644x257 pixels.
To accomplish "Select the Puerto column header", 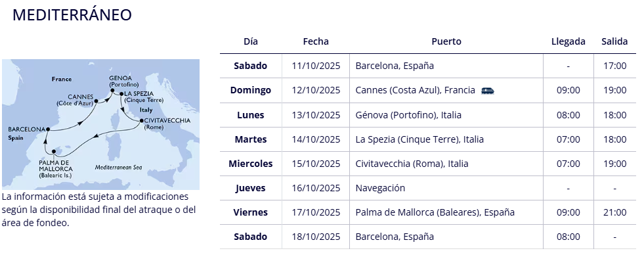I will [x=446, y=41].
